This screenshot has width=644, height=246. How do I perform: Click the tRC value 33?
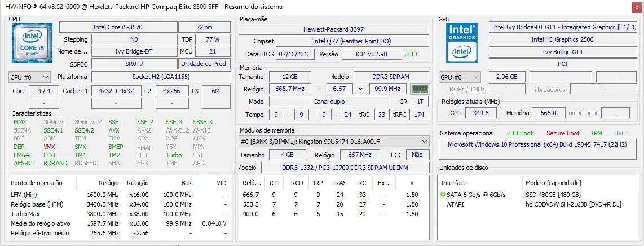(382, 115)
